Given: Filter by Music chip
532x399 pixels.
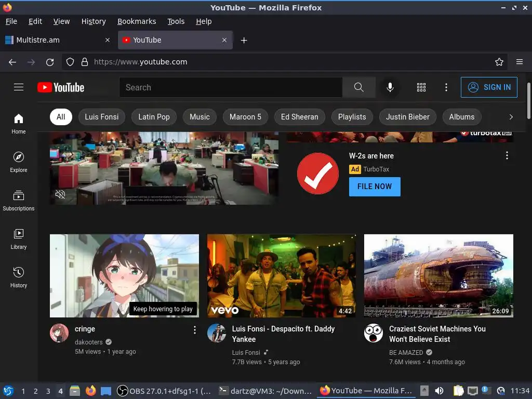Looking at the screenshot, I should [x=199, y=117].
